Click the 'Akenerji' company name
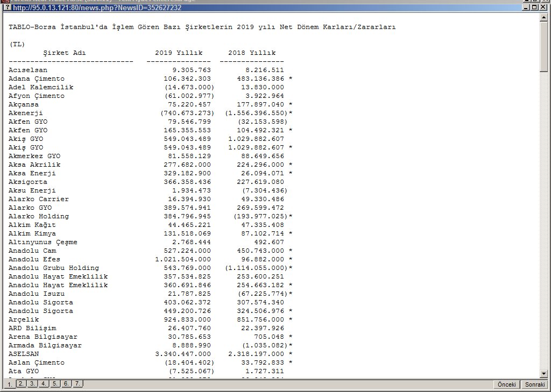Screen dimensions: 551x392 click(x=26, y=113)
